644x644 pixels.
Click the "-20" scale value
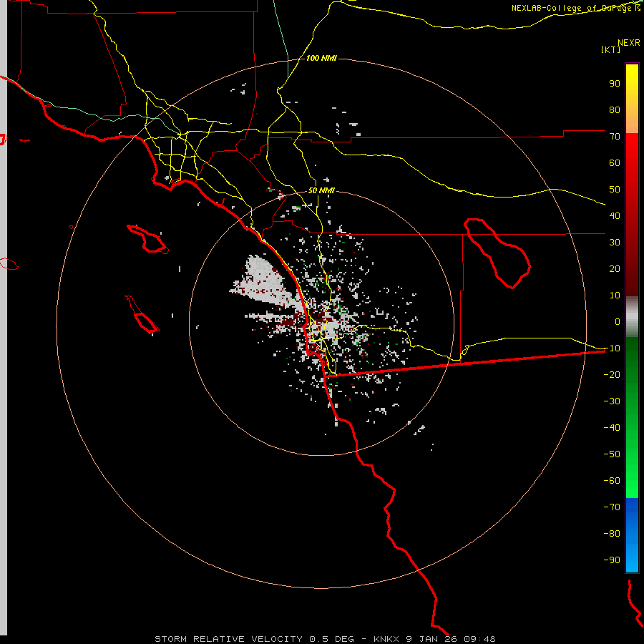pos(612,375)
